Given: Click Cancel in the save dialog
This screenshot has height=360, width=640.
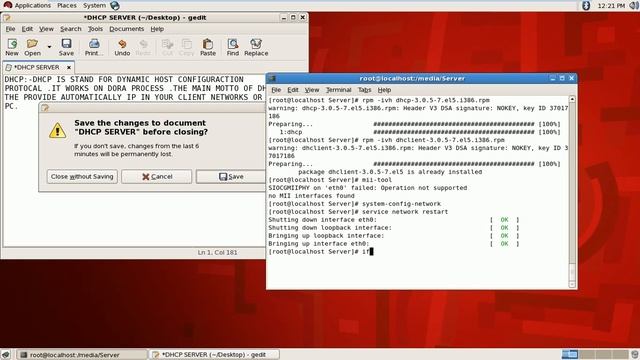Looking at the screenshot, I should (x=157, y=176).
